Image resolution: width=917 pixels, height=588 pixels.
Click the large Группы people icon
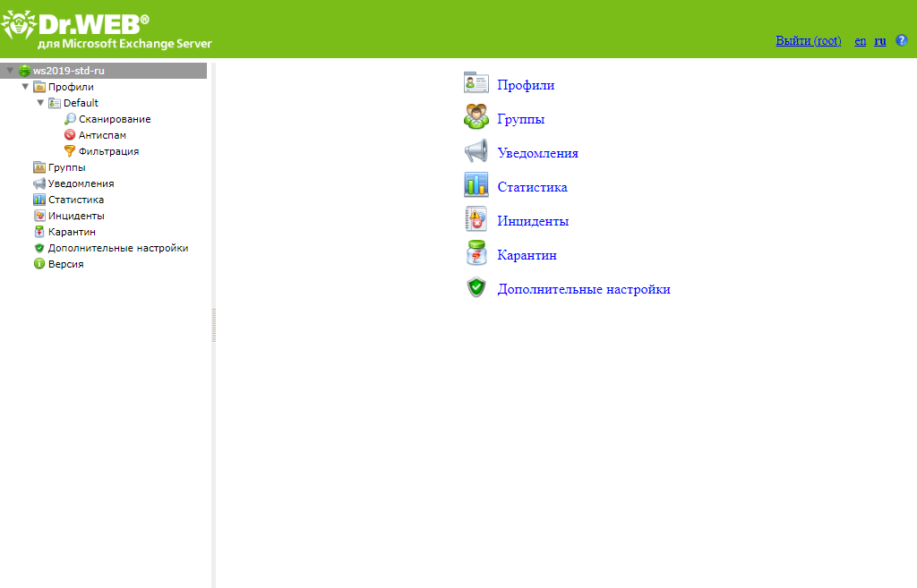coord(476,116)
